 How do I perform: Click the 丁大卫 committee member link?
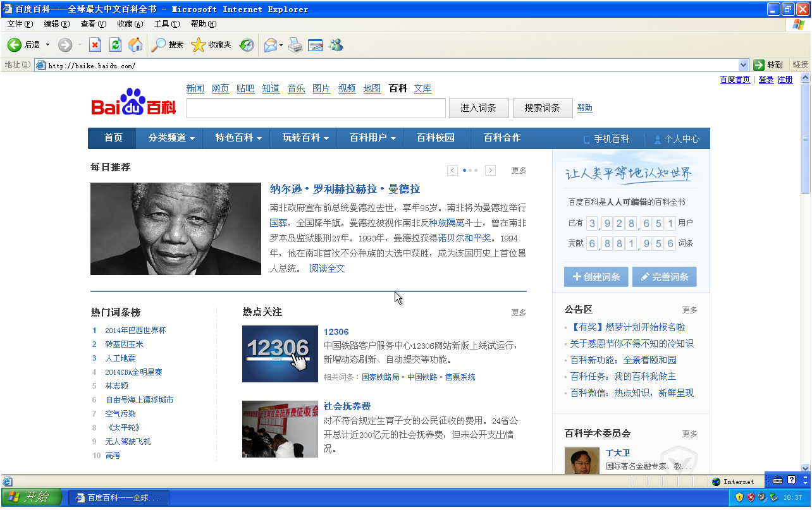click(618, 453)
